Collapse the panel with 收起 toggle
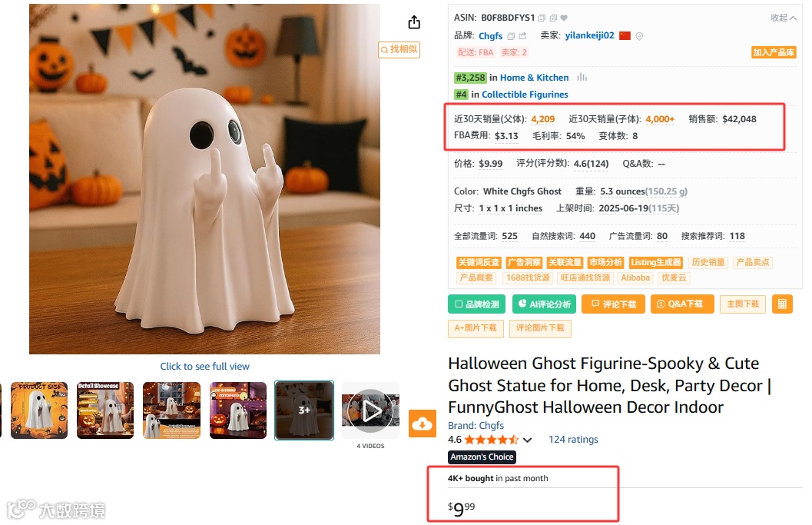 click(x=783, y=18)
